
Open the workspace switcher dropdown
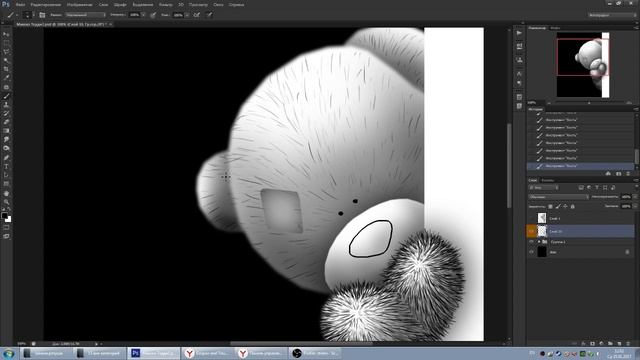tap(612, 15)
